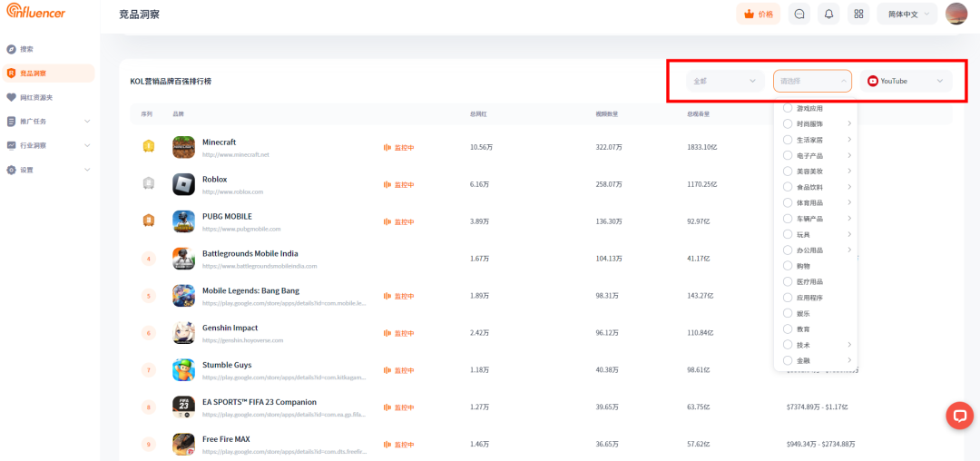
Task: Open the minecraft.net link
Action: [x=236, y=154]
